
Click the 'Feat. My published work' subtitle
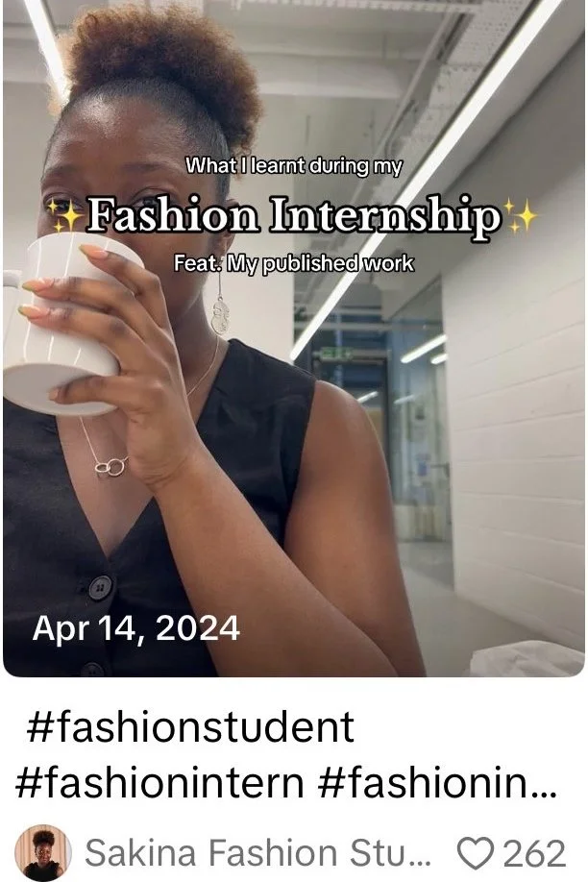tap(293, 263)
